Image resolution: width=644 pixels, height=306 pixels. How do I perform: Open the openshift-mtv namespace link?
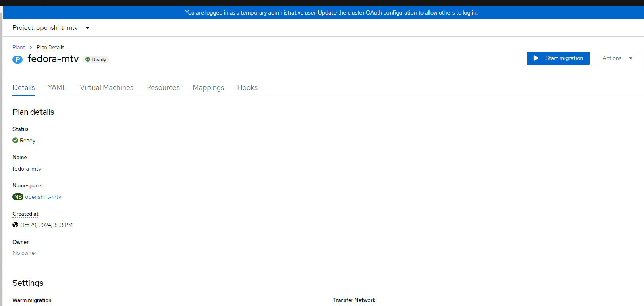click(43, 197)
